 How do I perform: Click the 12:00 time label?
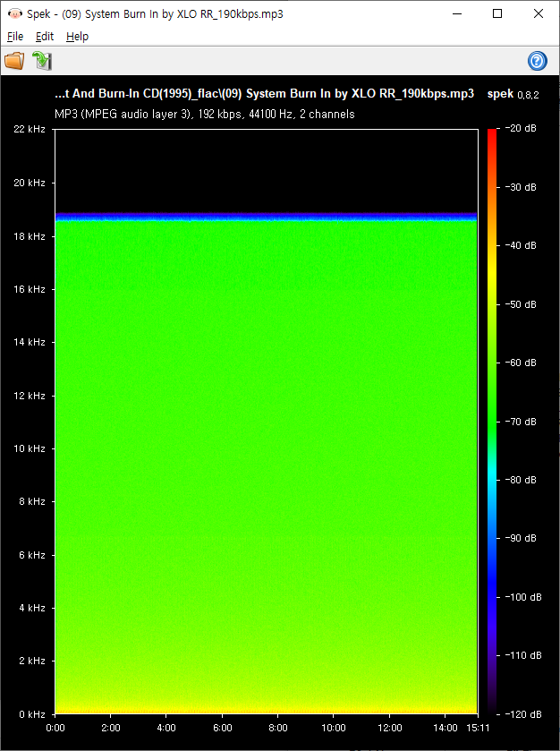390,728
